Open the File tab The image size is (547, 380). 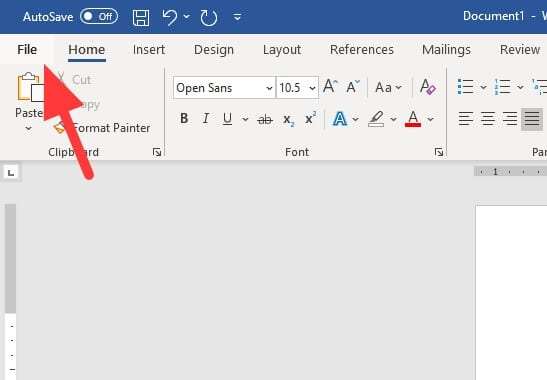point(27,50)
